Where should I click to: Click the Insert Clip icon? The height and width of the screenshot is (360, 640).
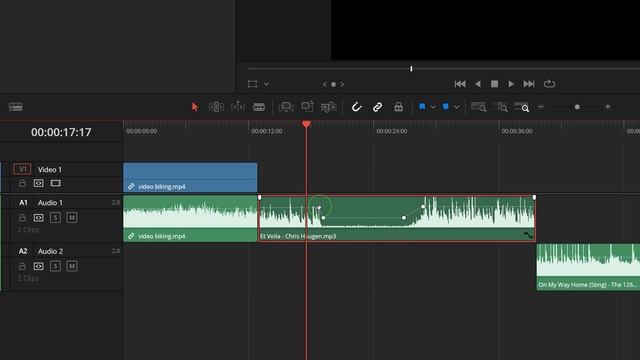coord(286,107)
